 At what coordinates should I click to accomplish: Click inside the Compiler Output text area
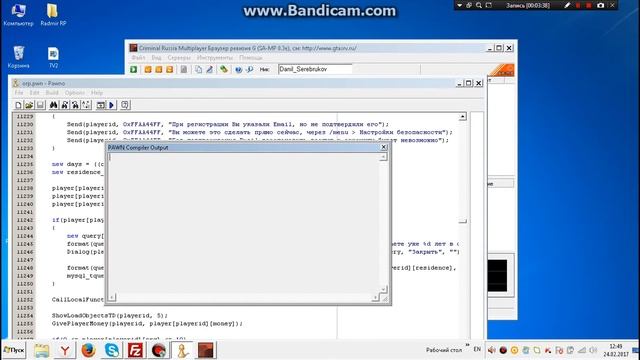coord(244,223)
